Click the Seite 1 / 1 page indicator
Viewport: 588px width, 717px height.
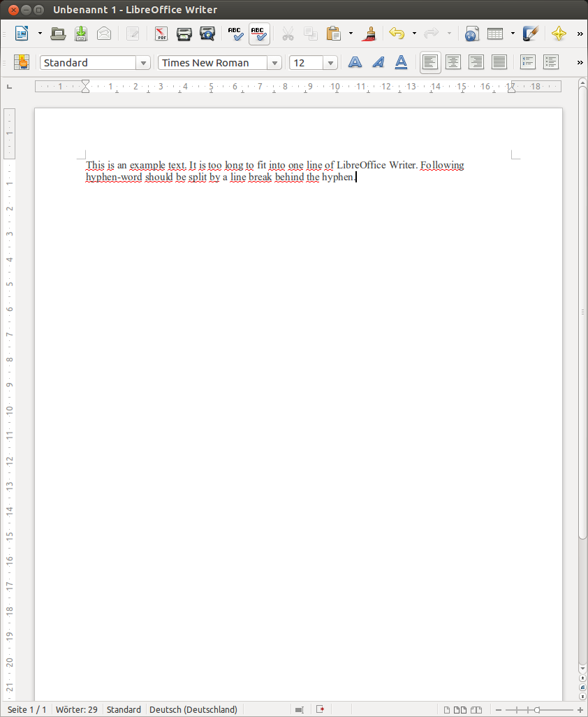(27, 709)
